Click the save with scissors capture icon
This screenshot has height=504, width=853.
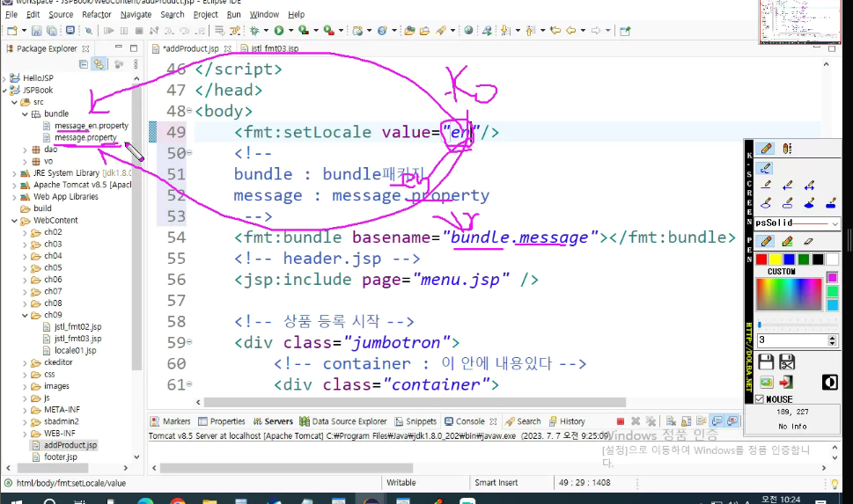point(787,362)
